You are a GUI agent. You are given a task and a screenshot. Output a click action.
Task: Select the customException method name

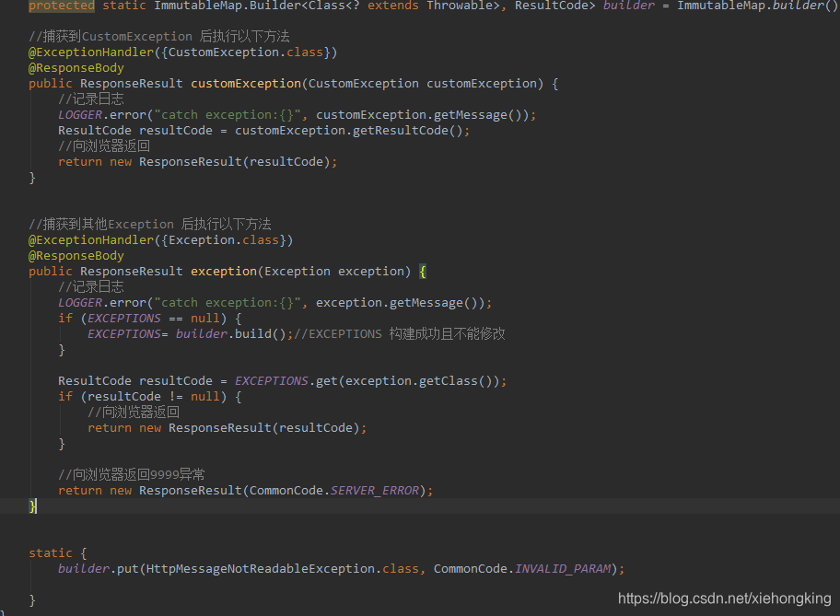(245, 83)
